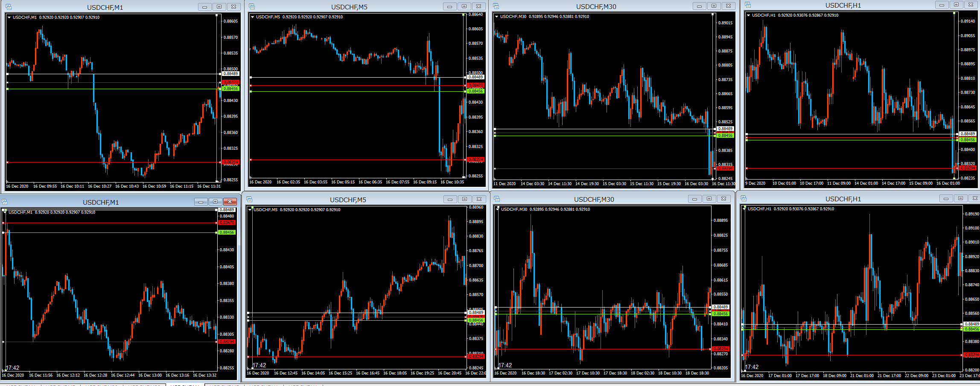The width and height of the screenshot is (980, 386).
Task: Click the chart icon of lower USDCHF,H1 window
Action: tap(744, 198)
